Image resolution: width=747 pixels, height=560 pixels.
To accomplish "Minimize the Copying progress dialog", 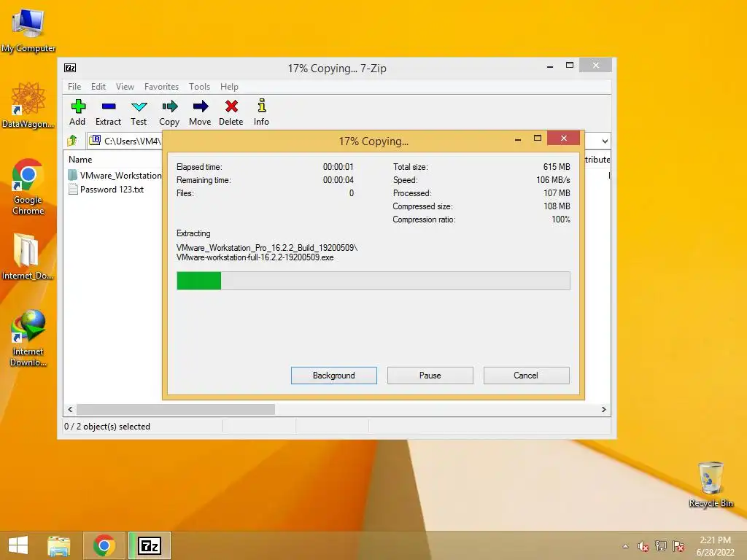I will 518,139.
